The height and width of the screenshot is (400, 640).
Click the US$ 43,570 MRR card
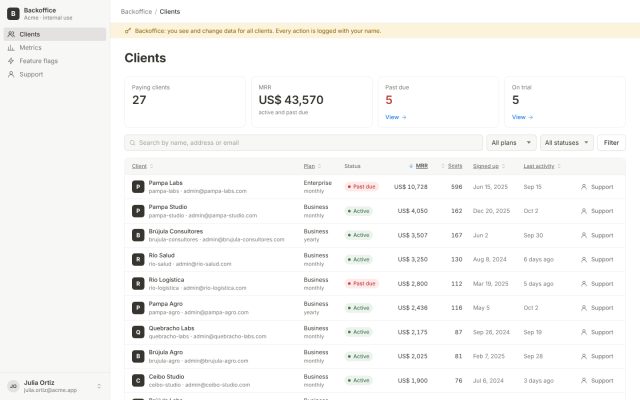[312, 102]
